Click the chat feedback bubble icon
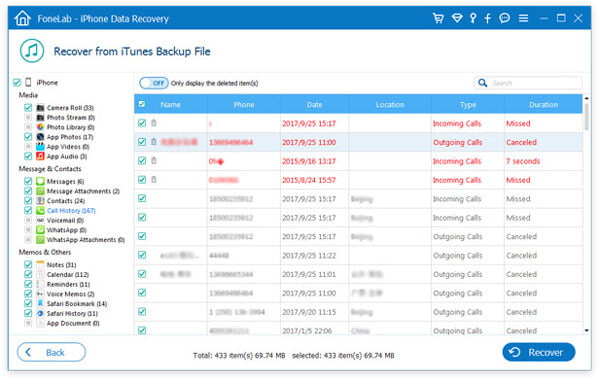The image size is (600, 381). pos(505,18)
